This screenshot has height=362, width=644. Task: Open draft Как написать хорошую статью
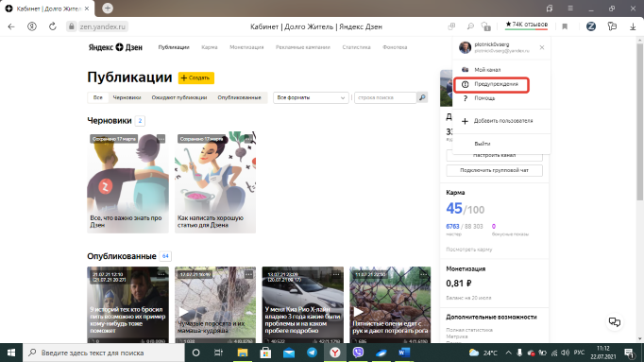coord(215,182)
